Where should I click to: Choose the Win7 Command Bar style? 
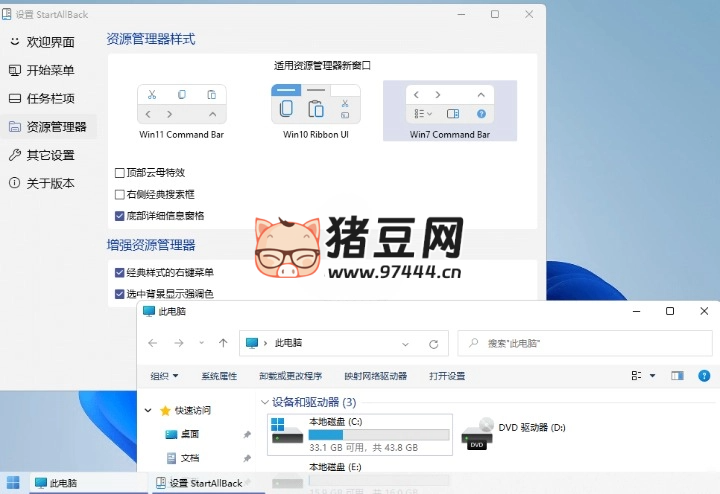pyautogui.click(x=450, y=111)
